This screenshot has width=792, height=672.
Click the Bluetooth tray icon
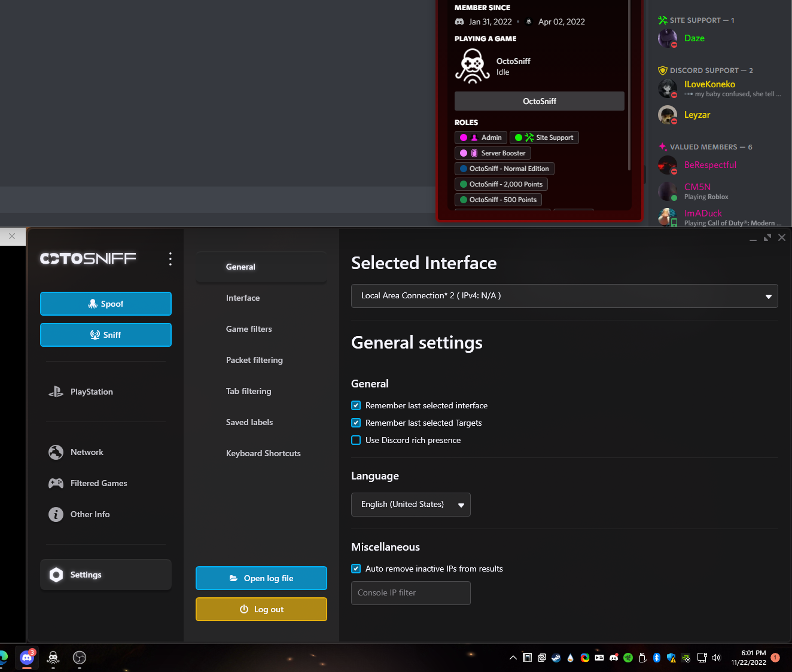(656, 658)
